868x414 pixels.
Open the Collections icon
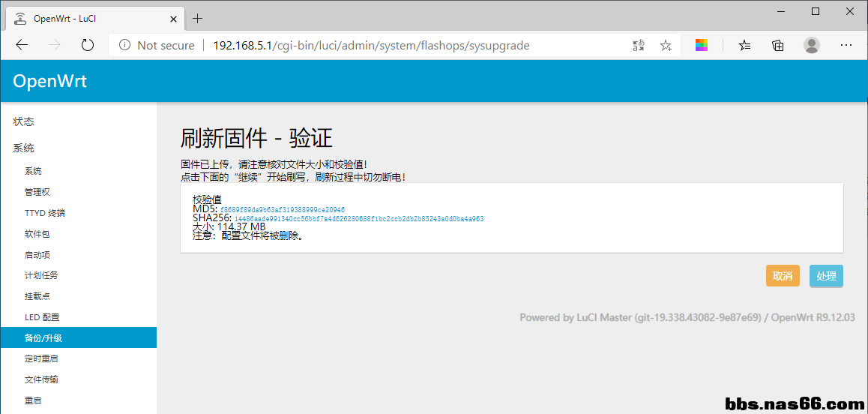(x=778, y=45)
